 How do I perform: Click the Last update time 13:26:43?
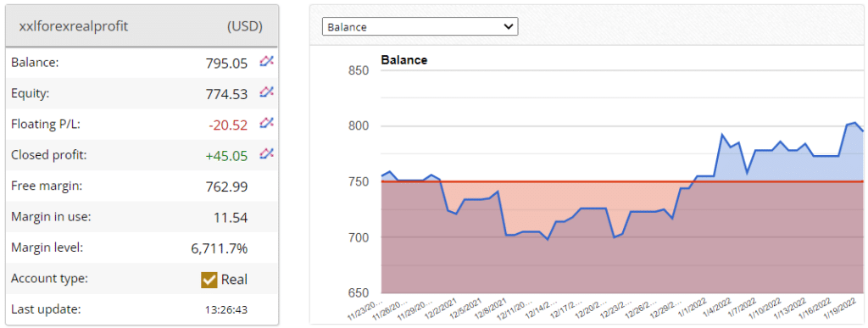click(x=225, y=309)
